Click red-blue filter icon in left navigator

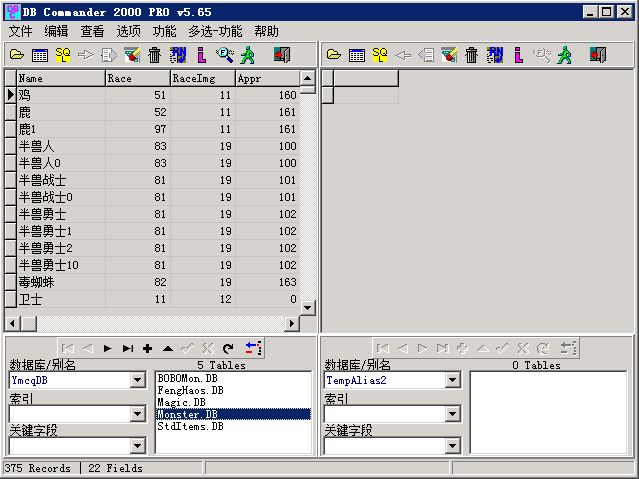point(253,348)
